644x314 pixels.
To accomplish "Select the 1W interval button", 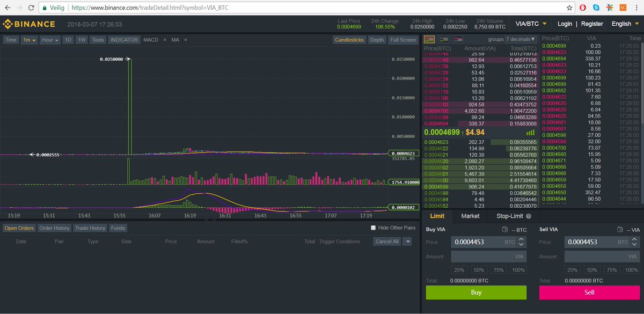I will (82, 40).
